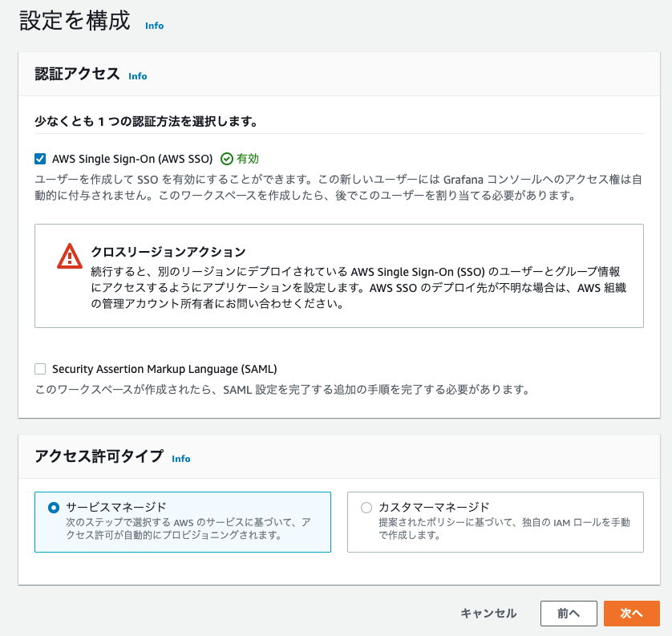Click the クロスリージョンアクション warning panel
Viewport: 672px width, 636px height.
click(x=338, y=277)
